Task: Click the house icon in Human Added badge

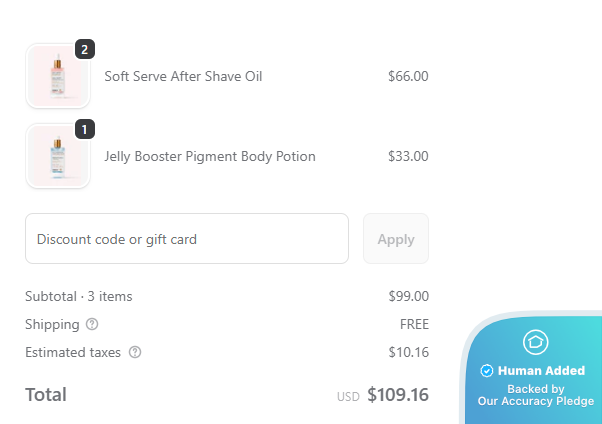Action: click(x=535, y=342)
